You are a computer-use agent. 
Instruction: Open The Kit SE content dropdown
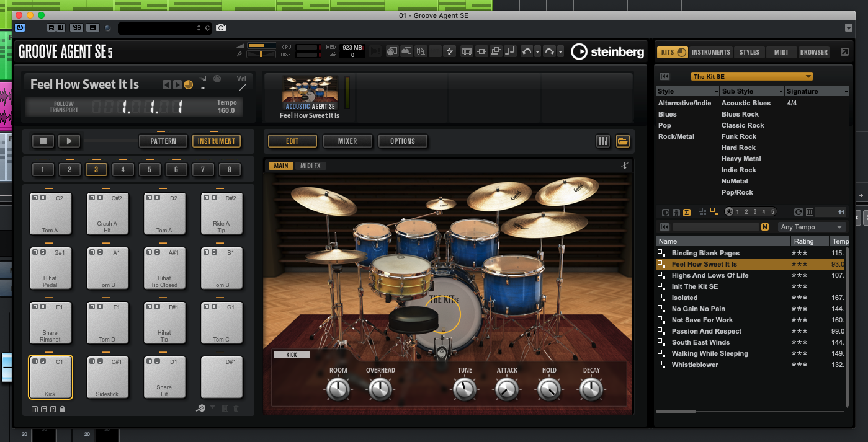pos(751,76)
